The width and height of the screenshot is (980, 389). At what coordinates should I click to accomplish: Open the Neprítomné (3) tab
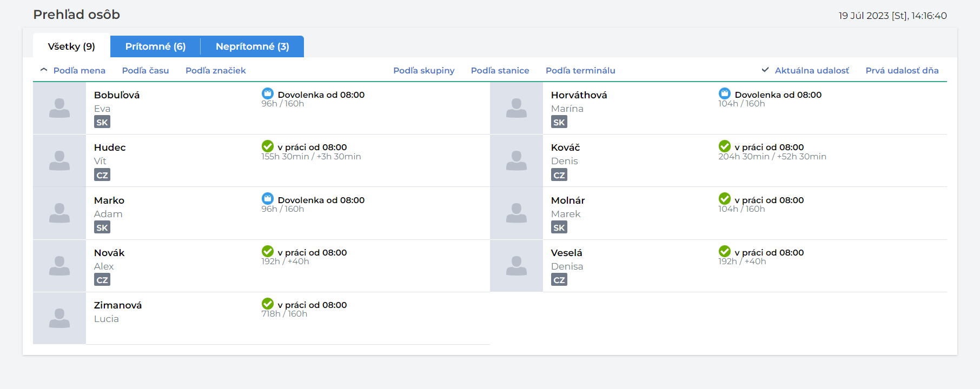coord(252,46)
